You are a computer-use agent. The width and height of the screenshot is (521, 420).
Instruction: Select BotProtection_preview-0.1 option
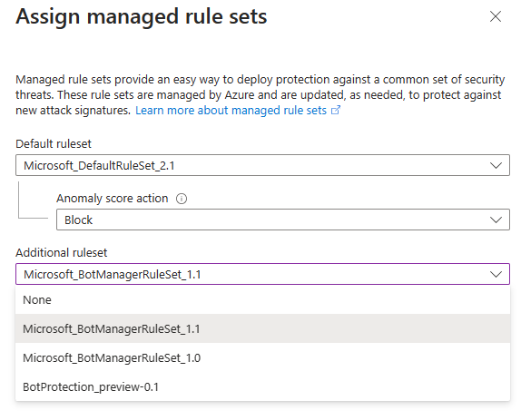point(262,386)
